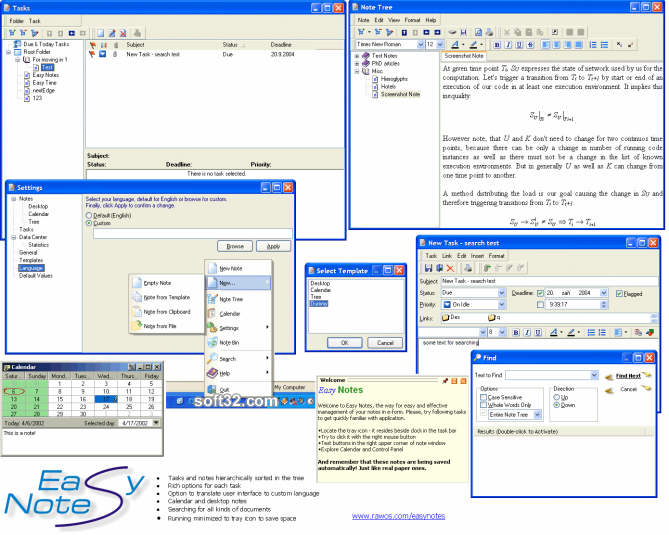Open the Format menu in Note Tree
The height and width of the screenshot is (535, 669).
tap(412, 20)
